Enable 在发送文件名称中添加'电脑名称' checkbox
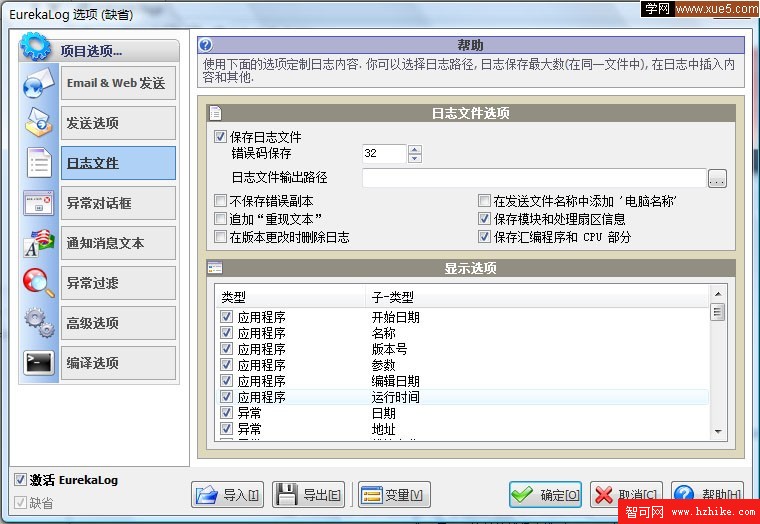This screenshot has width=760, height=524. click(484, 201)
